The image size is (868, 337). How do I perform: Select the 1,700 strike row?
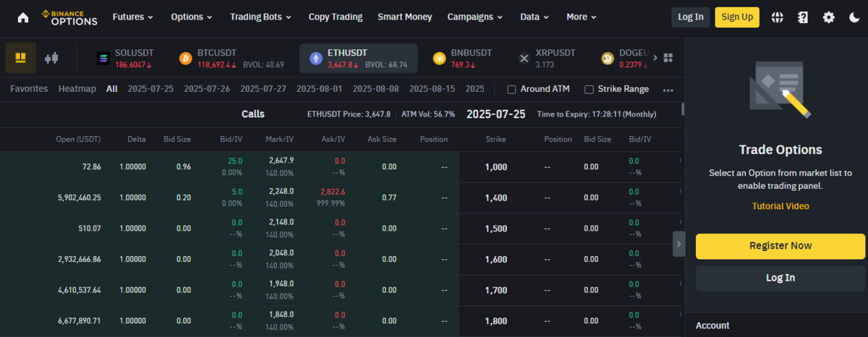[x=341, y=290]
